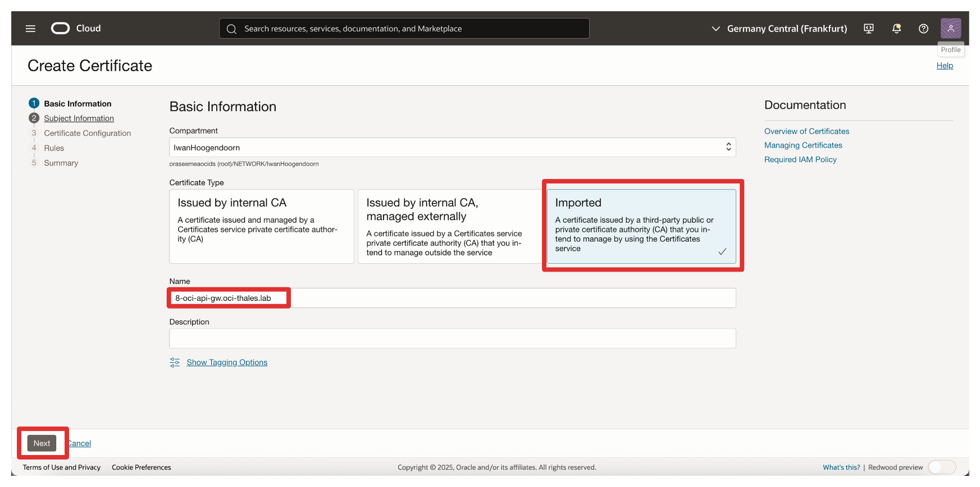The width and height of the screenshot is (980, 487).
Task: Click the Next button
Action: coord(42,443)
